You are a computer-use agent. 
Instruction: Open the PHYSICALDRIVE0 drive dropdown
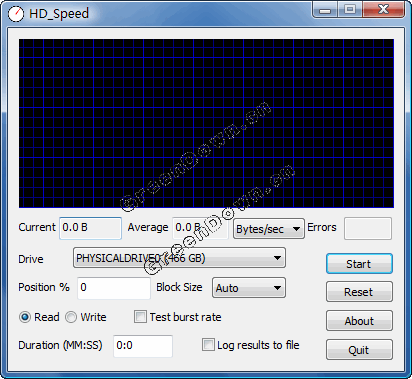click(179, 258)
